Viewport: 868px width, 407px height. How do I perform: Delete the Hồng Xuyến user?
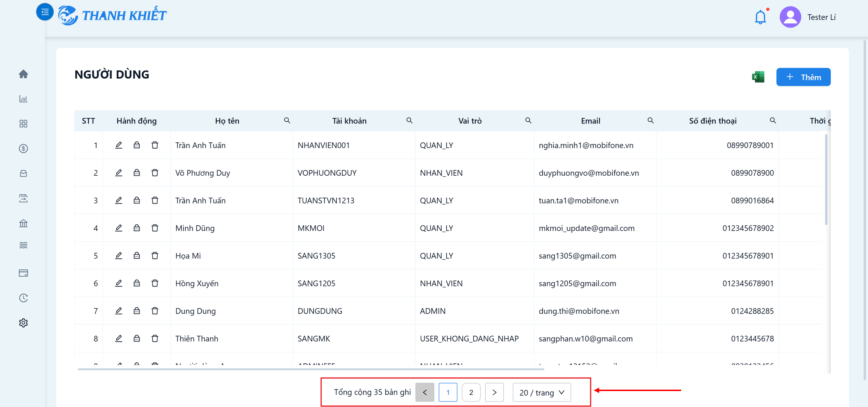click(155, 283)
